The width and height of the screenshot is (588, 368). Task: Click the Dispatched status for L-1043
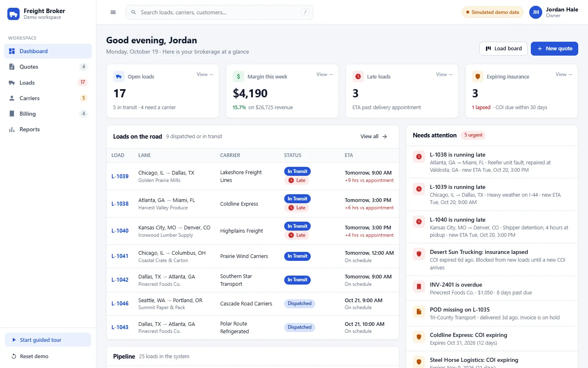300,327
